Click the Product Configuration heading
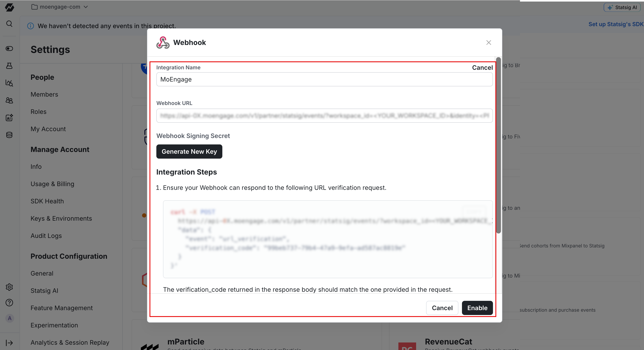This screenshot has height=350, width=644. pos(69,256)
